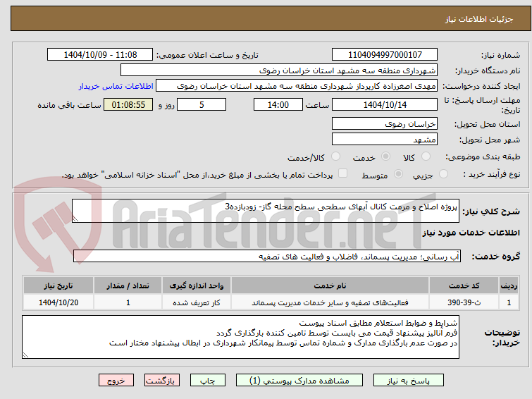Click resize handle of شرح کلی نیاز box

point(75,219)
